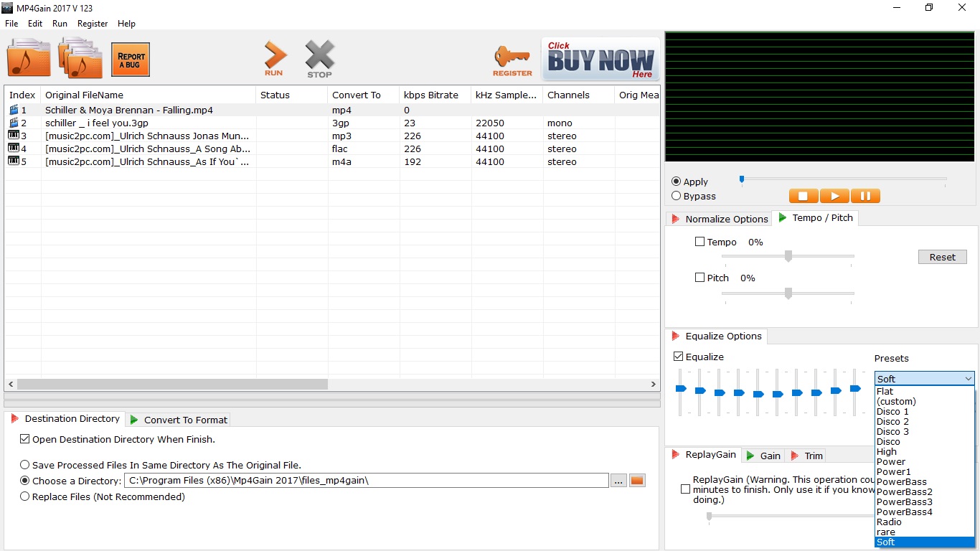Start processing with the RUN arrow icon
Viewport: 980px width, 551px height.
[x=275, y=59]
